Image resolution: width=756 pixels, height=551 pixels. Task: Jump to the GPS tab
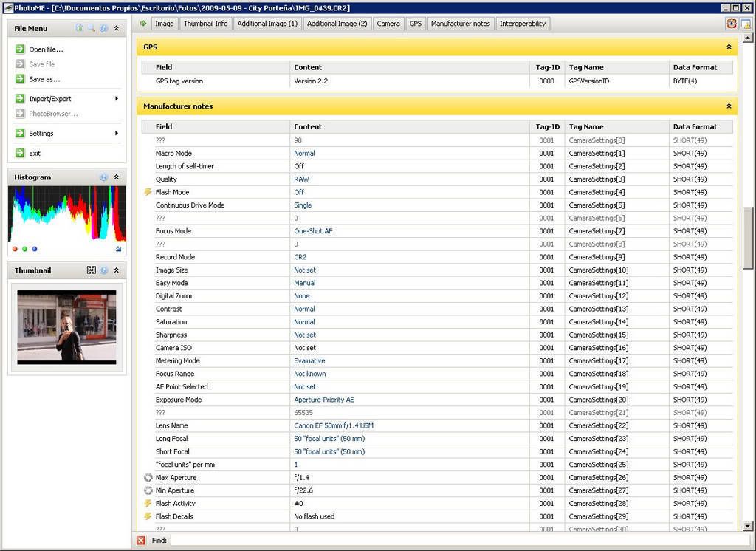point(416,24)
